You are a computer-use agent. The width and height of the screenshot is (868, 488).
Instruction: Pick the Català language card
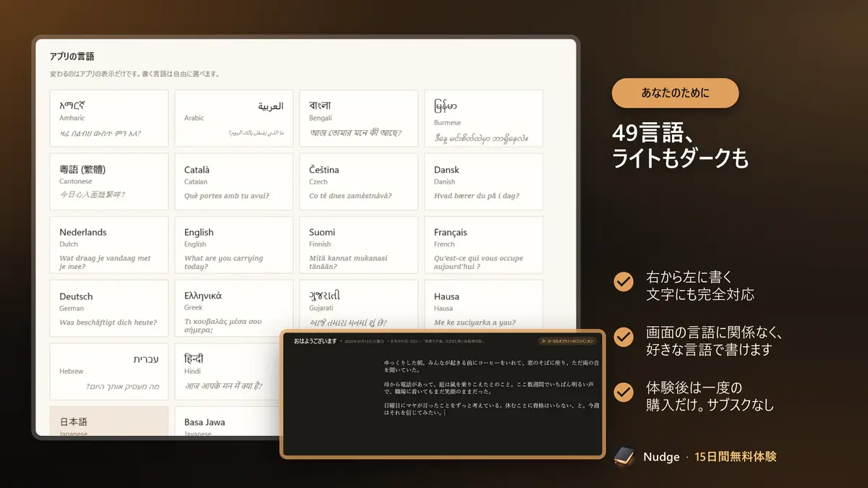[x=234, y=181]
